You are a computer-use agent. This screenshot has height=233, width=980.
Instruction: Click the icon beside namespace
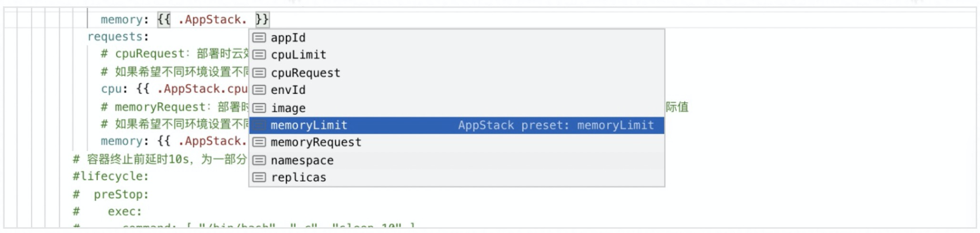(x=259, y=160)
